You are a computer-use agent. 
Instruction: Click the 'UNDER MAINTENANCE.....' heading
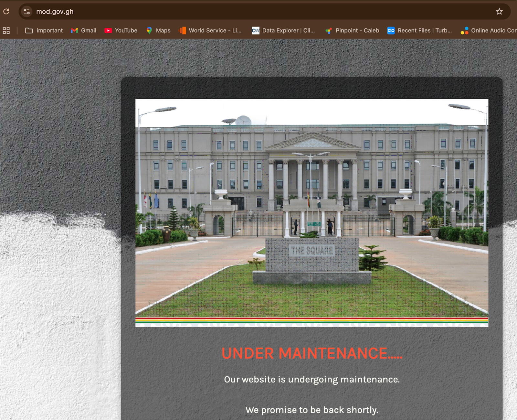312,353
